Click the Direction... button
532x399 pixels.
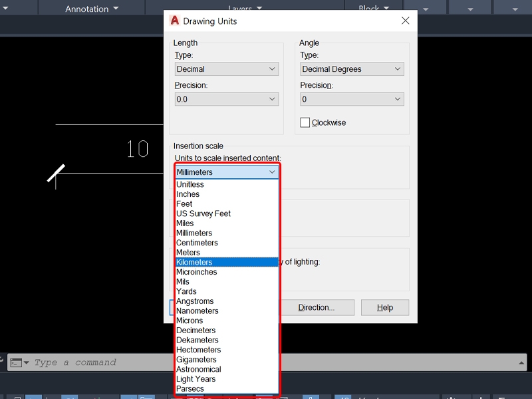pyautogui.click(x=317, y=307)
